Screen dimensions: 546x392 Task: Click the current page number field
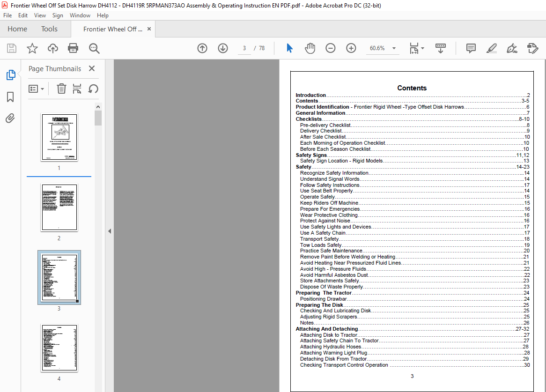click(244, 48)
